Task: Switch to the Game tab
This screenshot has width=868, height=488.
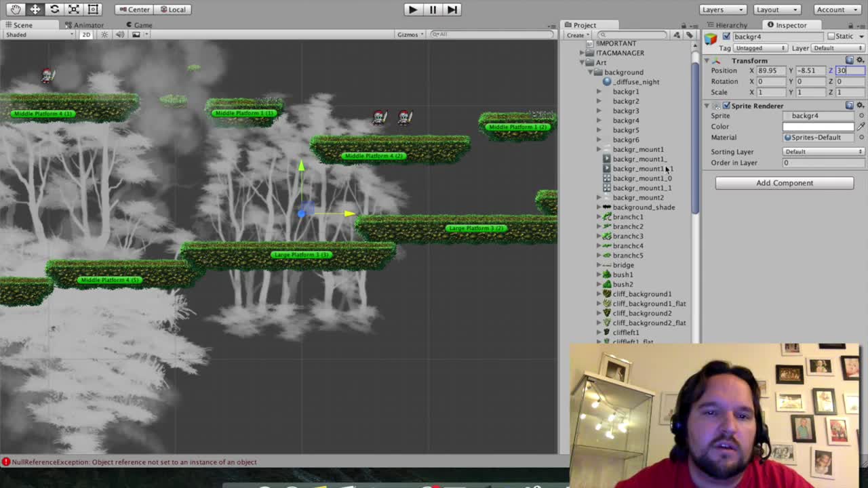Action: click(x=140, y=24)
